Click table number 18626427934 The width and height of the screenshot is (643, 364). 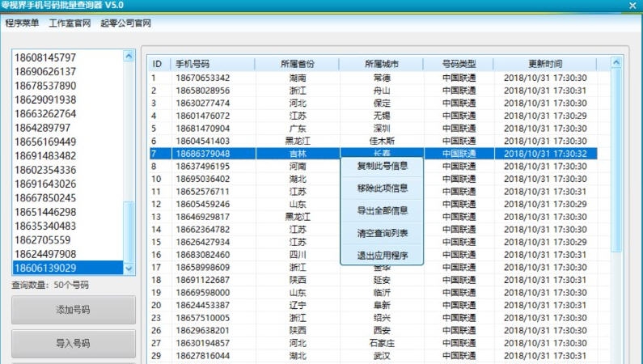tap(202, 242)
